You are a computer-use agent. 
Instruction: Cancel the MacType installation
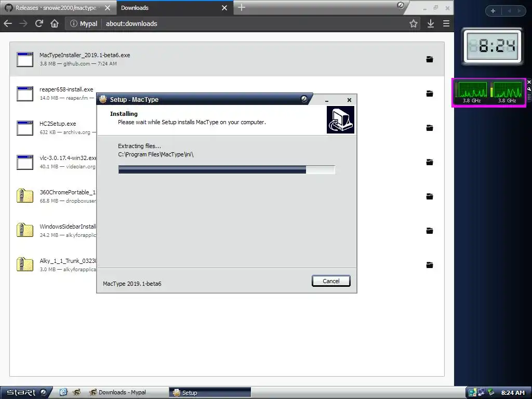pos(331,281)
